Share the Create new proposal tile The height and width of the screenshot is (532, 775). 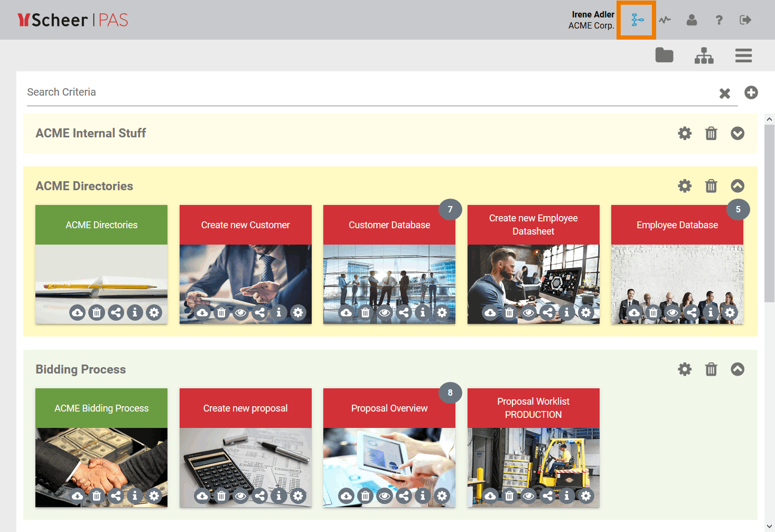coord(259,496)
